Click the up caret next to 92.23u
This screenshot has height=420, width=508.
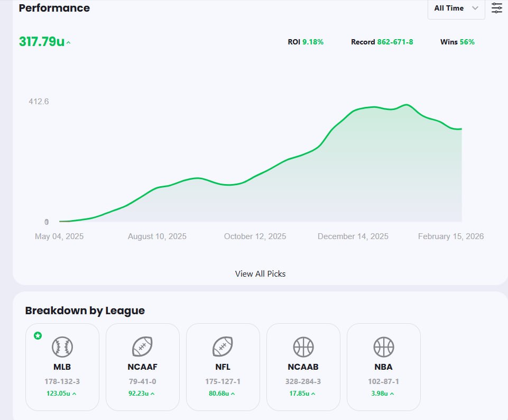[153, 394]
